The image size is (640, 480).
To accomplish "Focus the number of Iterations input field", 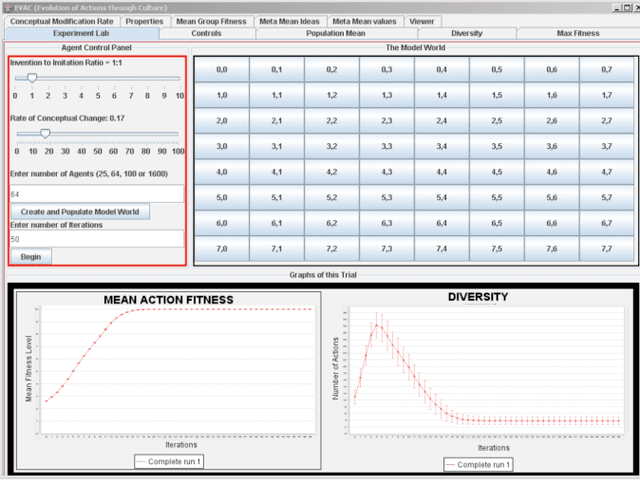I will point(96,239).
